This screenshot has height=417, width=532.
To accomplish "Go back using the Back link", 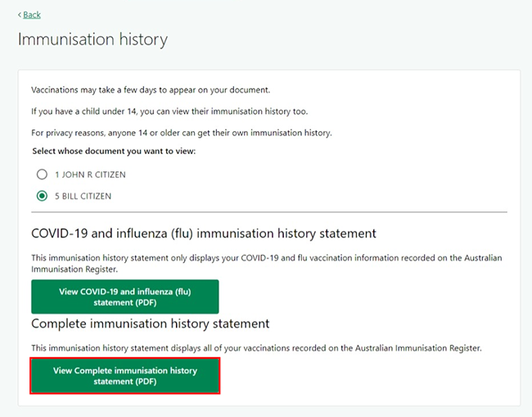I will coord(32,15).
